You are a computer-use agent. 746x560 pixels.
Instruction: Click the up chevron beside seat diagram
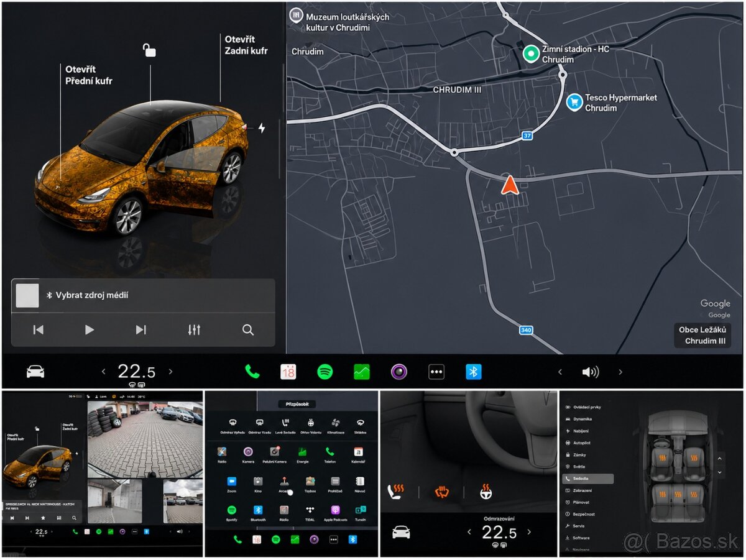[720, 459]
